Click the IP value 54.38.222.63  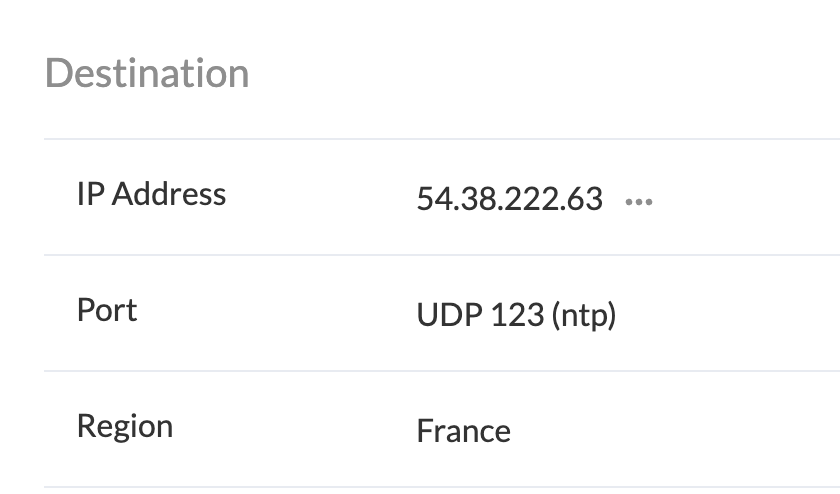(509, 199)
